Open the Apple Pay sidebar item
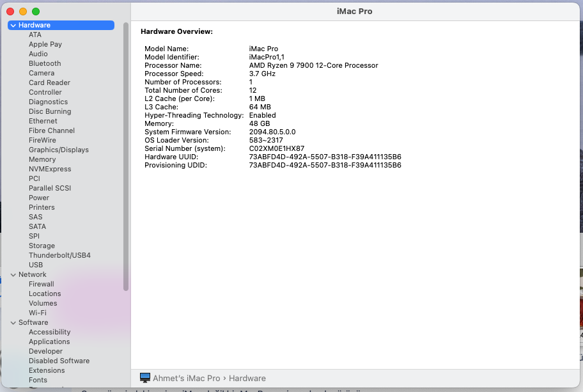Image resolution: width=583 pixels, height=392 pixels. (x=45, y=44)
